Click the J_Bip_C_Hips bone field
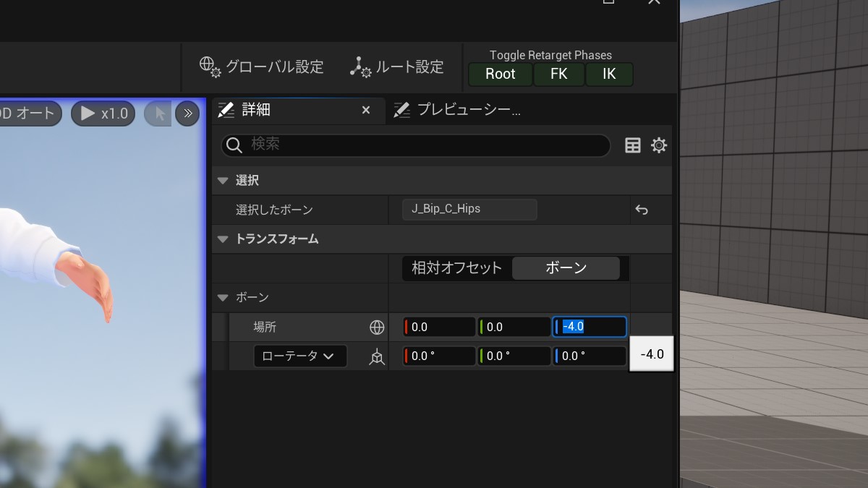 [469, 209]
